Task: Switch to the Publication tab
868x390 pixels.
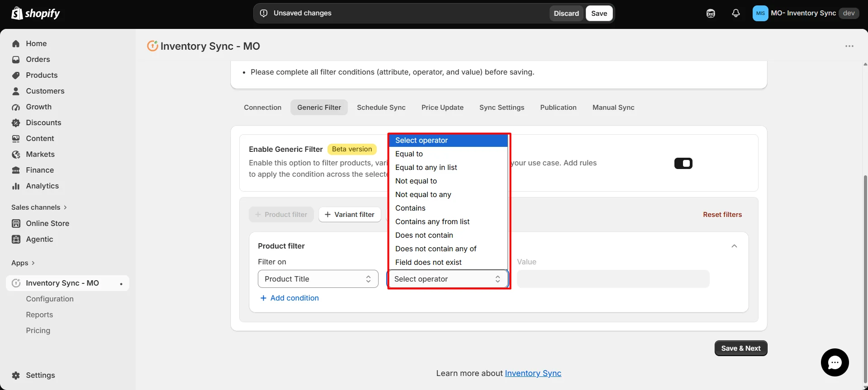Action: click(558, 107)
